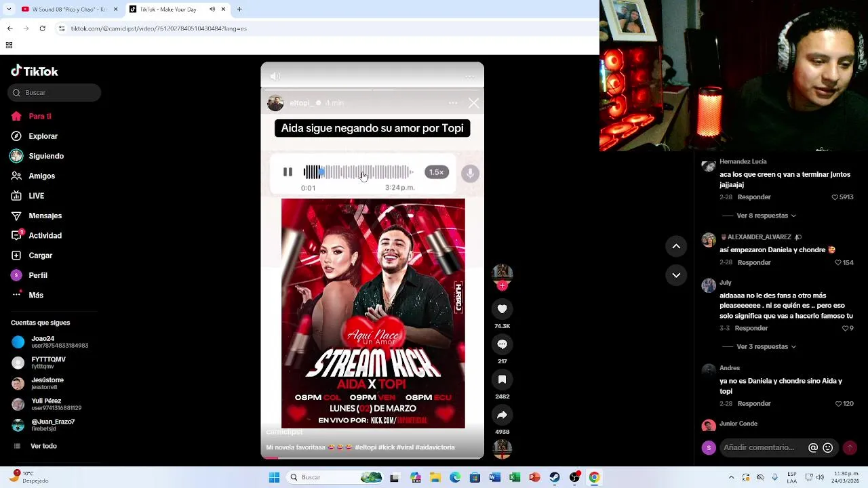Open Steam from the taskbar
This screenshot has width=868, height=488.
555,477
